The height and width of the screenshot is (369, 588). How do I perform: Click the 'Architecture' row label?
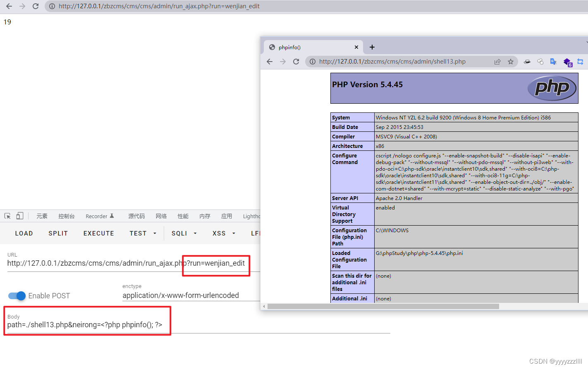point(347,146)
